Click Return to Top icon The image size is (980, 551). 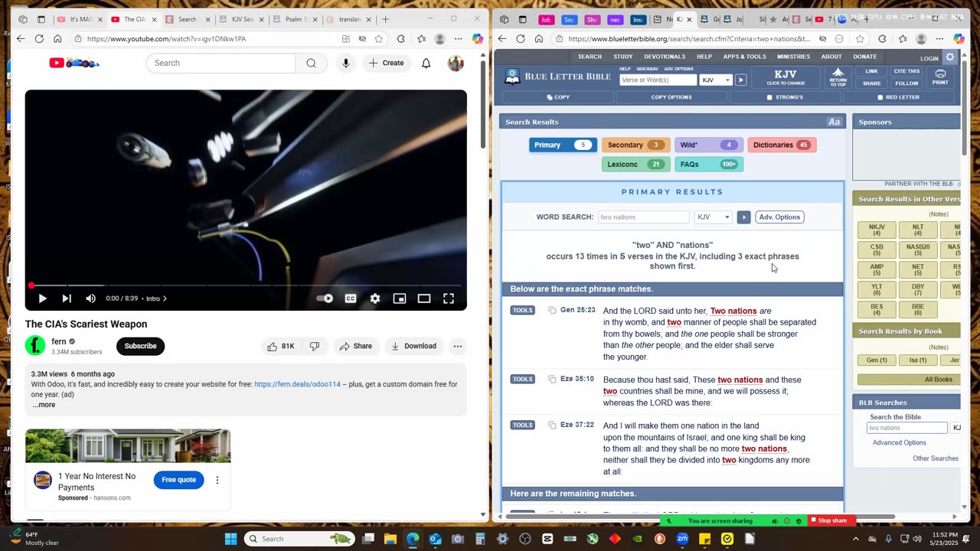pos(838,77)
